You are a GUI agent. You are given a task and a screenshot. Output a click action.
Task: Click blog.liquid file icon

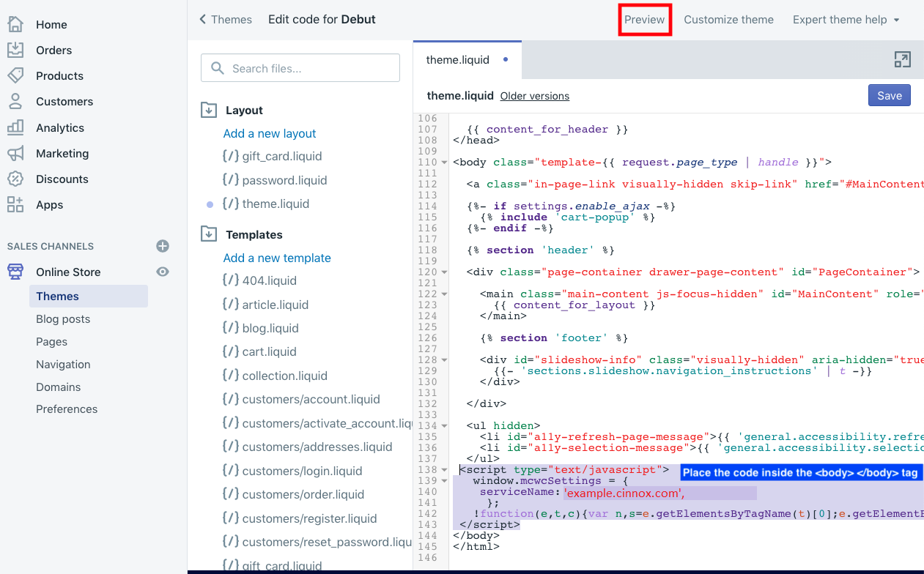coord(230,328)
